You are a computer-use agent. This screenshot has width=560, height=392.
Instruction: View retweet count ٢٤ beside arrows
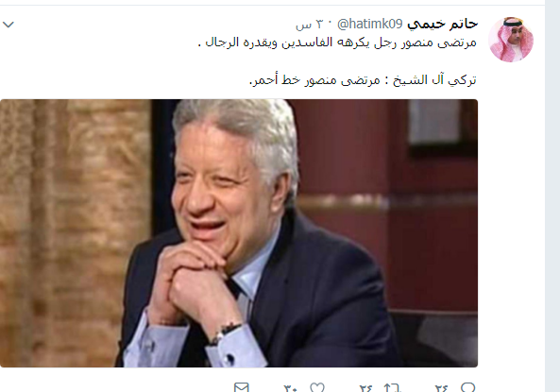coord(365,388)
